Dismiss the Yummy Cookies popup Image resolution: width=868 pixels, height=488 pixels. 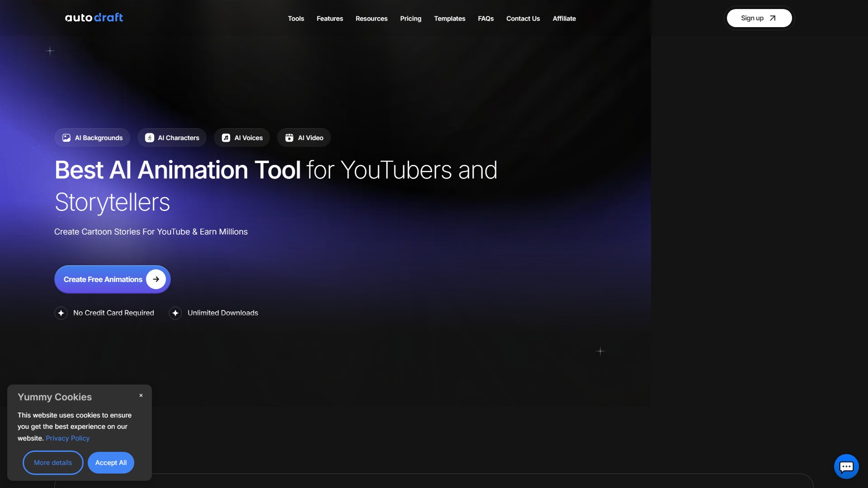tap(141, 395)
